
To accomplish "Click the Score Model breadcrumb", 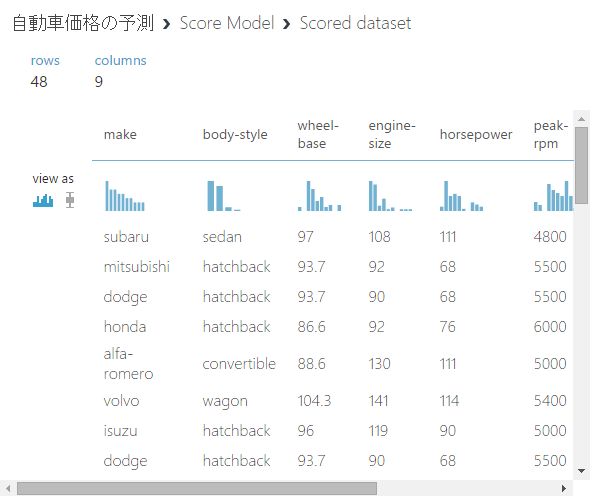I will click(227, 23).
